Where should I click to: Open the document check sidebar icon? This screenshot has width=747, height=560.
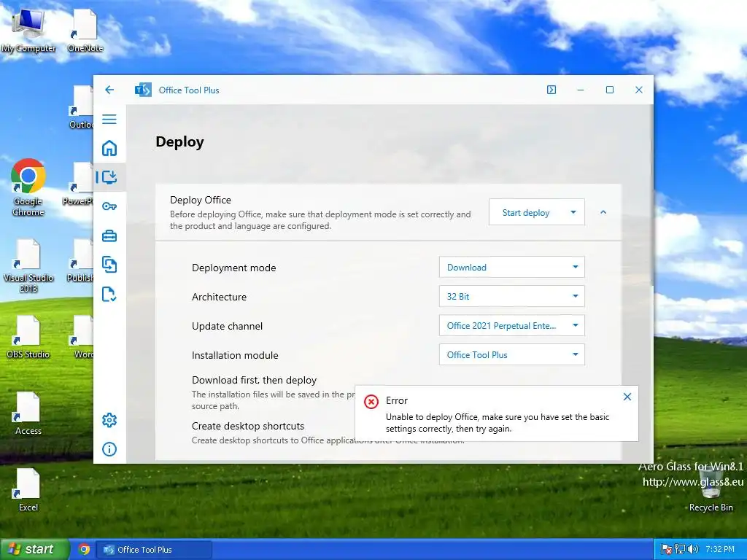[109, 295]
